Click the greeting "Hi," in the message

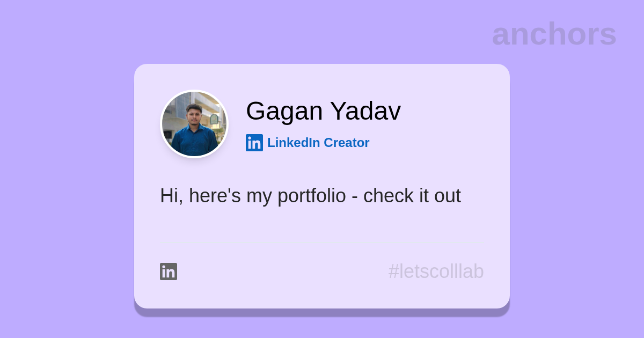pyautogui.click(x=171, y=196)
